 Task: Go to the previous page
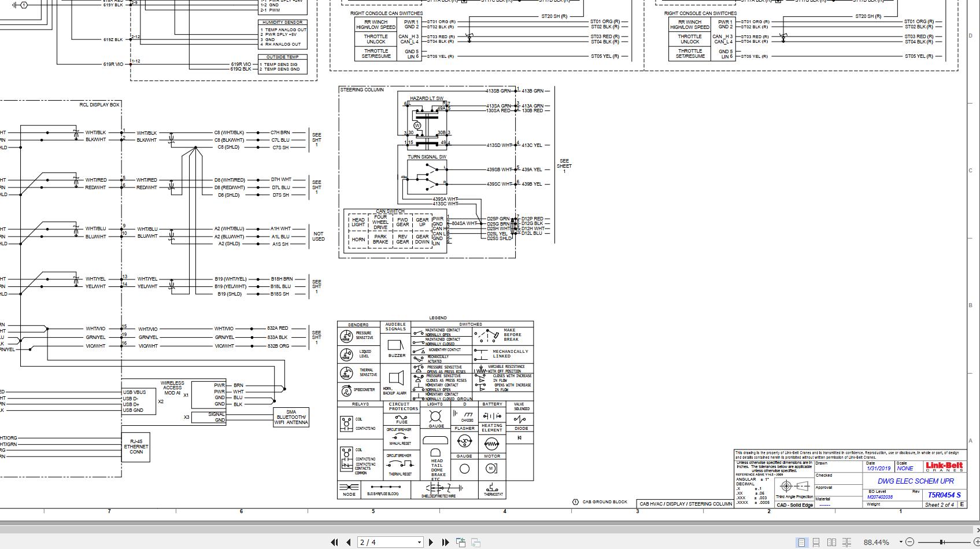(349, 542)
